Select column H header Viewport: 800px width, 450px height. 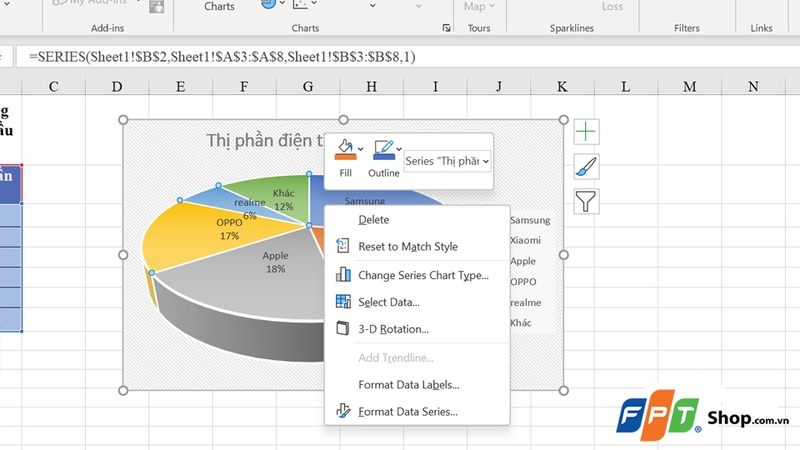click(x=371, y=86)
